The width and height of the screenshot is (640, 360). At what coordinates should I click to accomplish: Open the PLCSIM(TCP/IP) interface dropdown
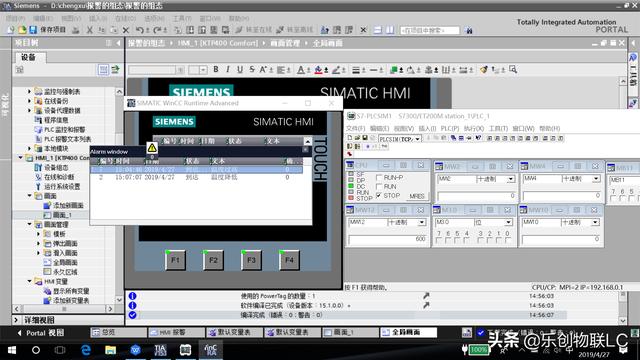418,139
